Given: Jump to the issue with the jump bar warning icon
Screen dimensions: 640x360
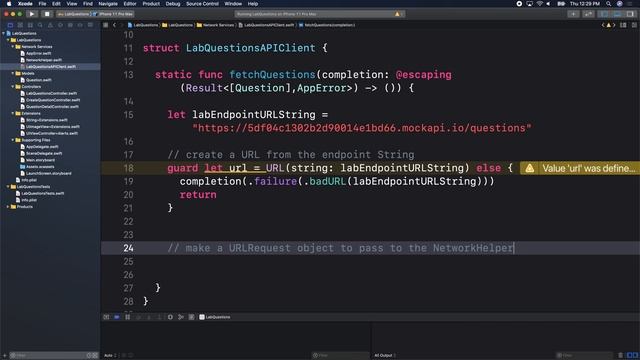Looking at the screenshot, I should point(608,25).
